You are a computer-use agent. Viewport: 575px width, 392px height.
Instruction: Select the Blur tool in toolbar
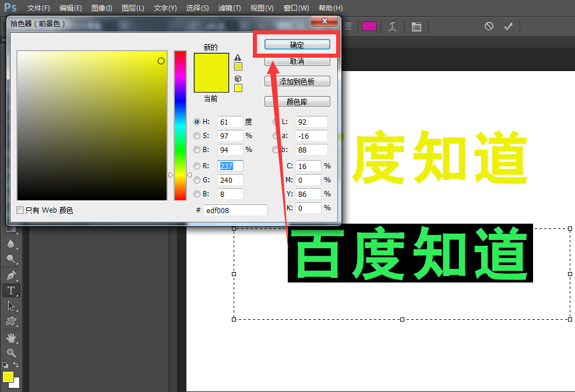tap(10, 243)
